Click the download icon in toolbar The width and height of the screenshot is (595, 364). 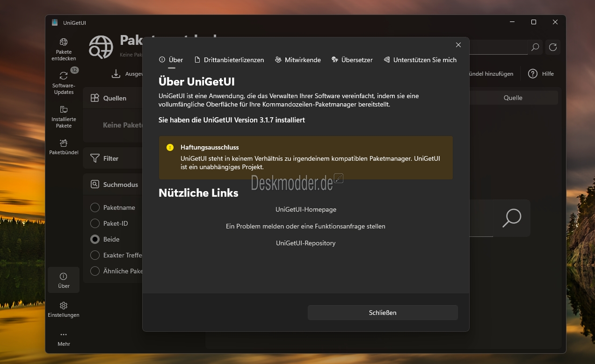tap(116, 74)
